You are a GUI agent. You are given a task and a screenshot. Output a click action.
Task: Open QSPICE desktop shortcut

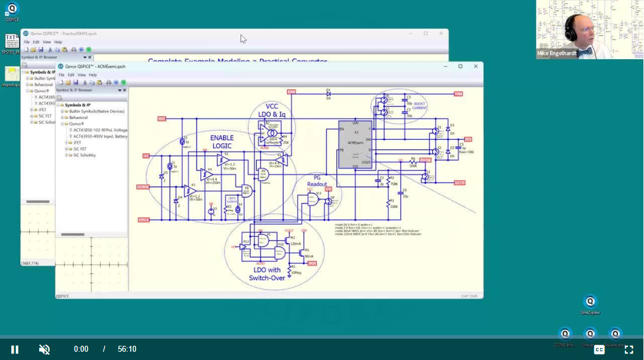pos(12,12)
